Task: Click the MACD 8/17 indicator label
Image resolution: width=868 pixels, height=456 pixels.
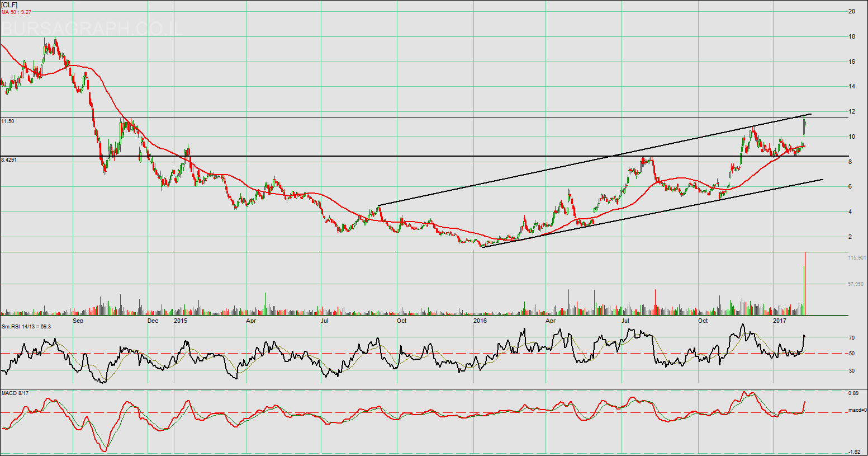Action: 15,393
